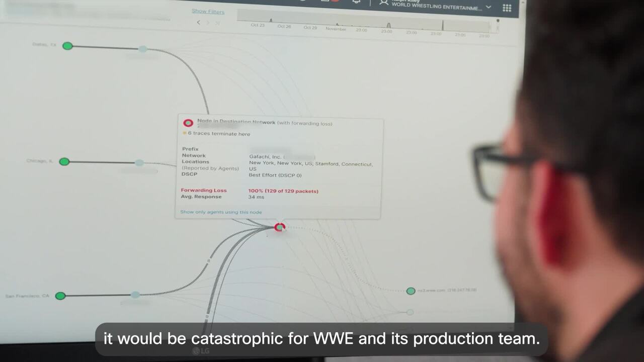Click the '34 ms' response value
644x362 pixels.
[256, 197]
